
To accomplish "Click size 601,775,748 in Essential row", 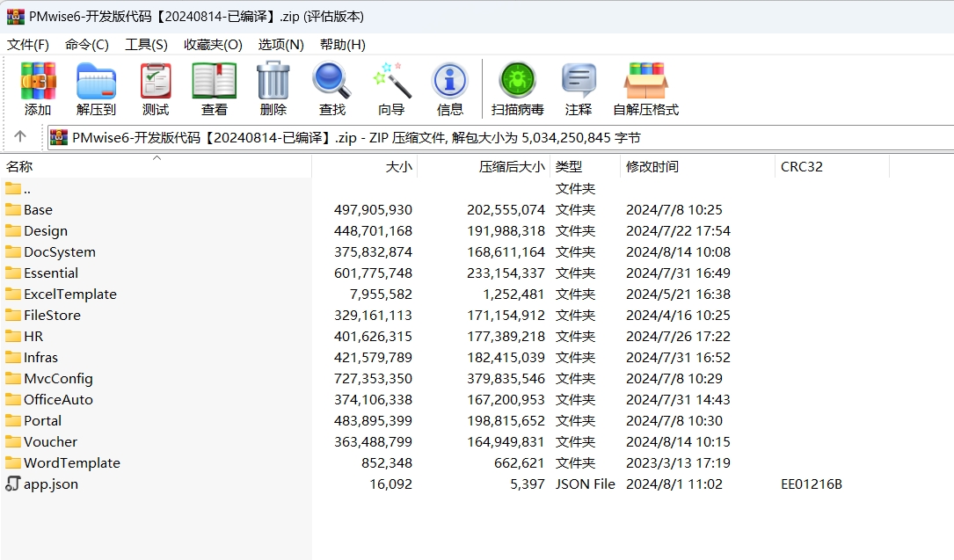I will tap(373, 273).
